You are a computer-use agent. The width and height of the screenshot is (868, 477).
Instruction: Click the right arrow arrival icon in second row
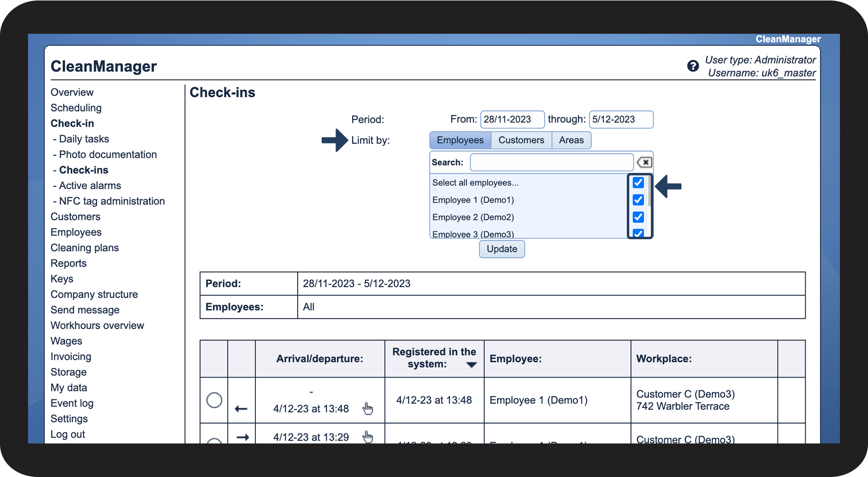coord(243,437)
